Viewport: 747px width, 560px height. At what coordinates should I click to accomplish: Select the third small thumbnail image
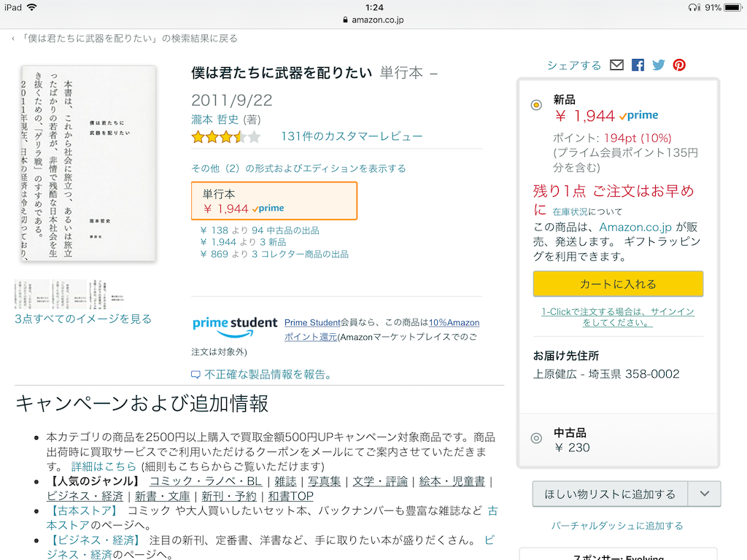[107, 295]
